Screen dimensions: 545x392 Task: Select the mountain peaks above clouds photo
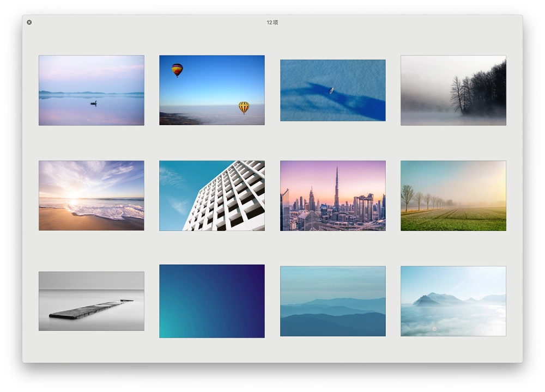tap(453, 301)
